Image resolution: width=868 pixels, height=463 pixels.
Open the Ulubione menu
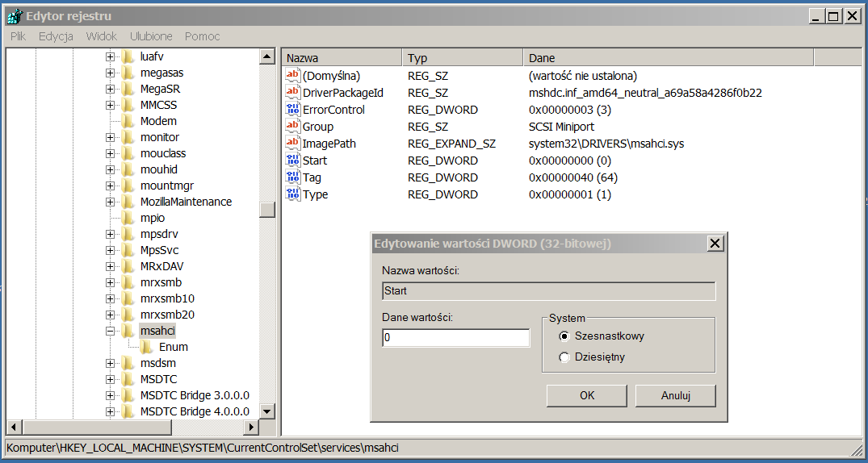tap(151, 36)
